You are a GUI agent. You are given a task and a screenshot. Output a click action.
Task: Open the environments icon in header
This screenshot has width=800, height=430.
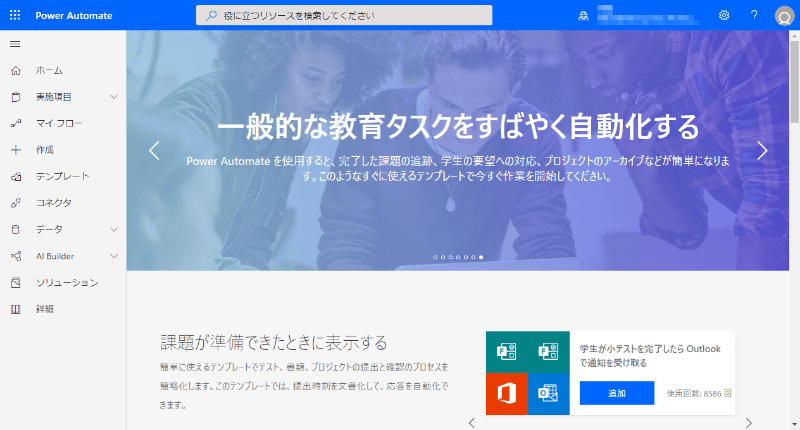tap(583, 16)
